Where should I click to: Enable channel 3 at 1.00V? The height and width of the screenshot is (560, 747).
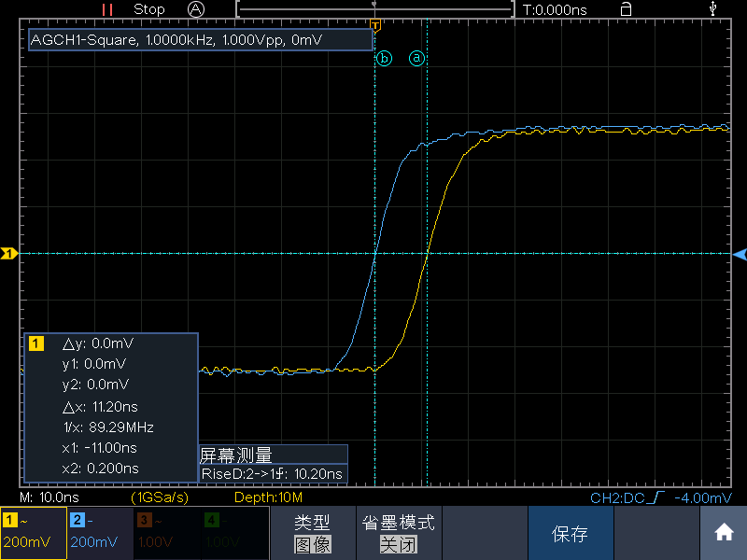pyautogui.click(x=165, y=533)
